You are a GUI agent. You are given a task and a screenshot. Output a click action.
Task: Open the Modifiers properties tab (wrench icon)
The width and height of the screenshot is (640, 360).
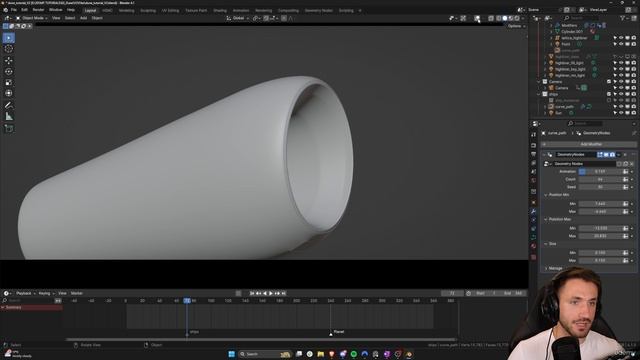click(x=533, y=211)
